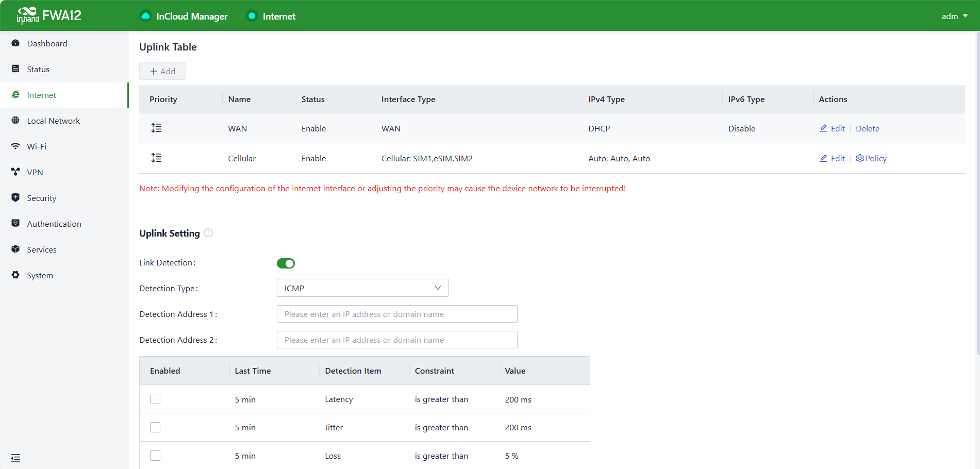Go to the VPN section
The width and height of the screenshot is (980, 469).
[x=35, y=172]
